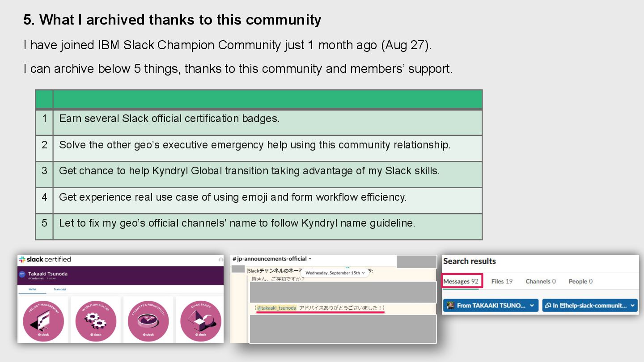
Task: Select the Channels 0 tab
Action: click(x=541, y=281)
